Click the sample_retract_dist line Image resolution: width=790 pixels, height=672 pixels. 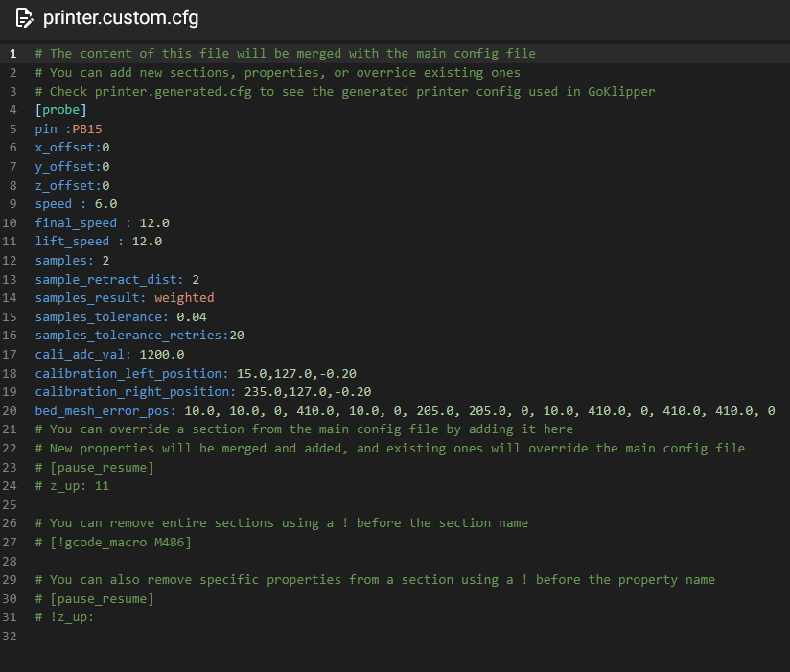click(117, 280)
